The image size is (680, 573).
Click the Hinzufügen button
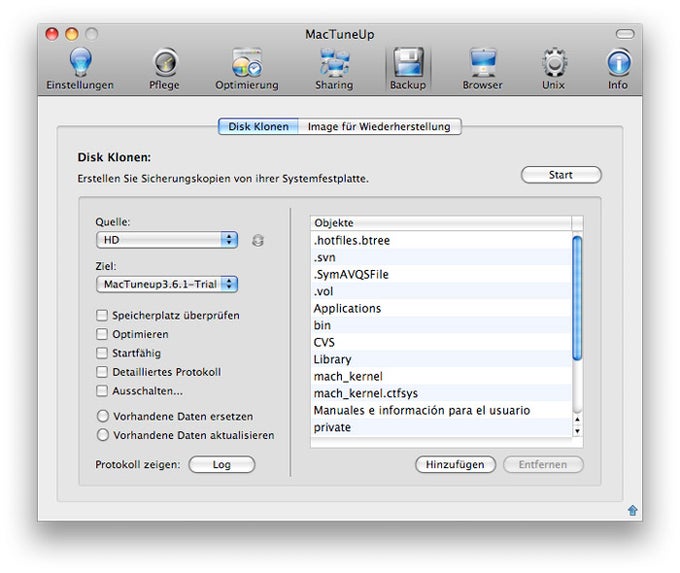pos(455,465)
